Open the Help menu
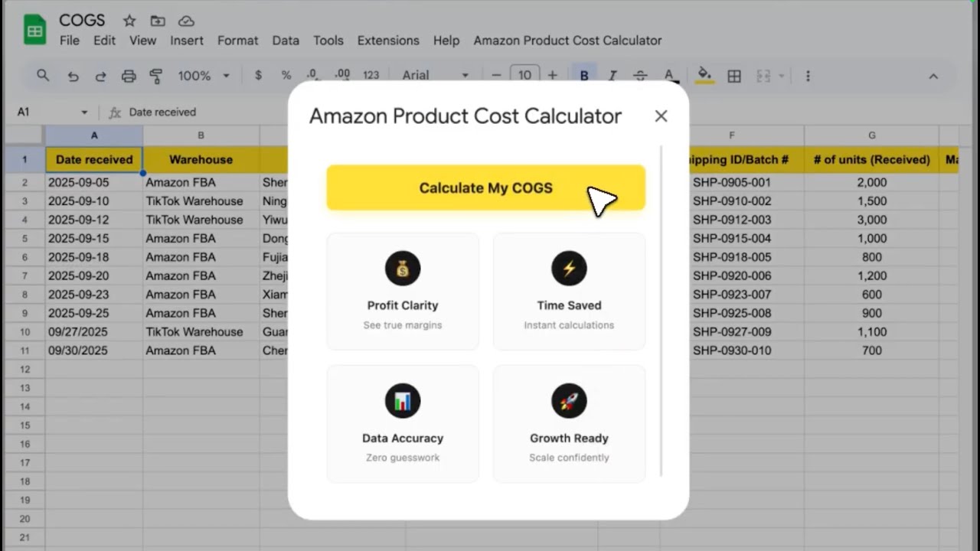This screenshot has height=551, width=980. point(446,41)
